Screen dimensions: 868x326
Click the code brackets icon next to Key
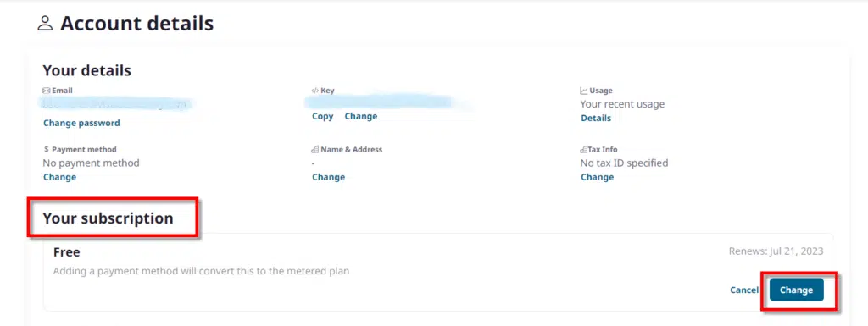point(315,91)
